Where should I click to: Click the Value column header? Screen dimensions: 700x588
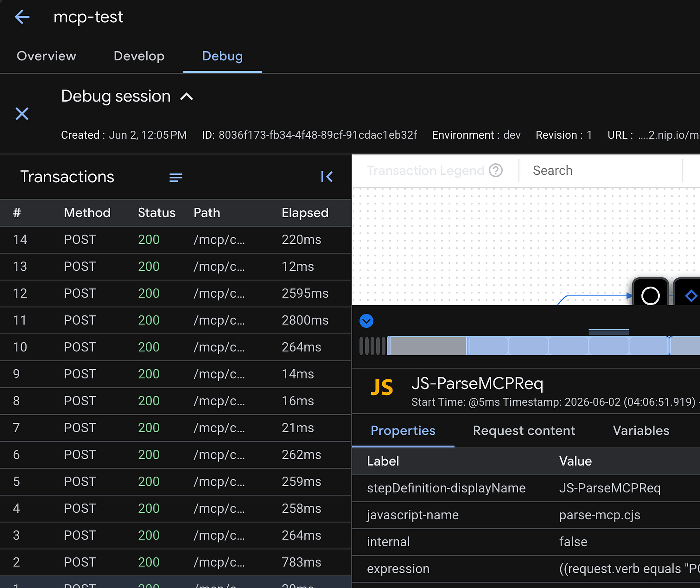tap(575, 461)
